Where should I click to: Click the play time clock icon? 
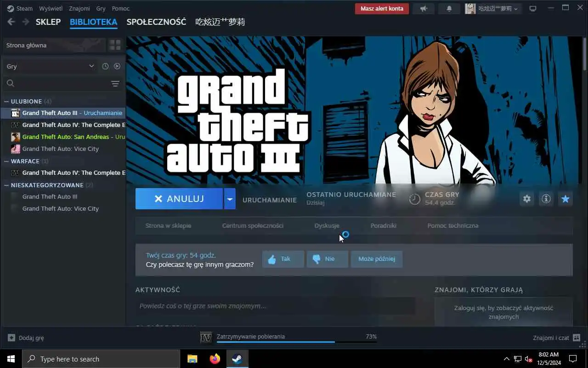[415, 199]
